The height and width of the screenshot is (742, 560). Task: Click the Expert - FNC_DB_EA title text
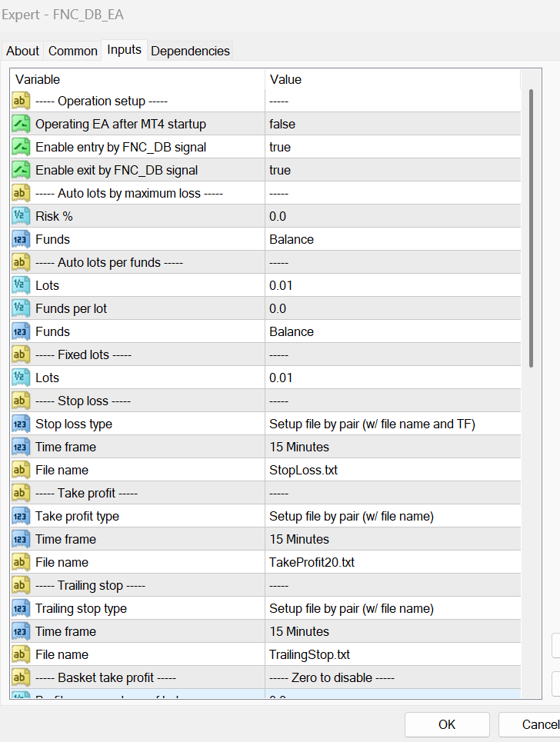pyautogui.click(x=62, y=15)
